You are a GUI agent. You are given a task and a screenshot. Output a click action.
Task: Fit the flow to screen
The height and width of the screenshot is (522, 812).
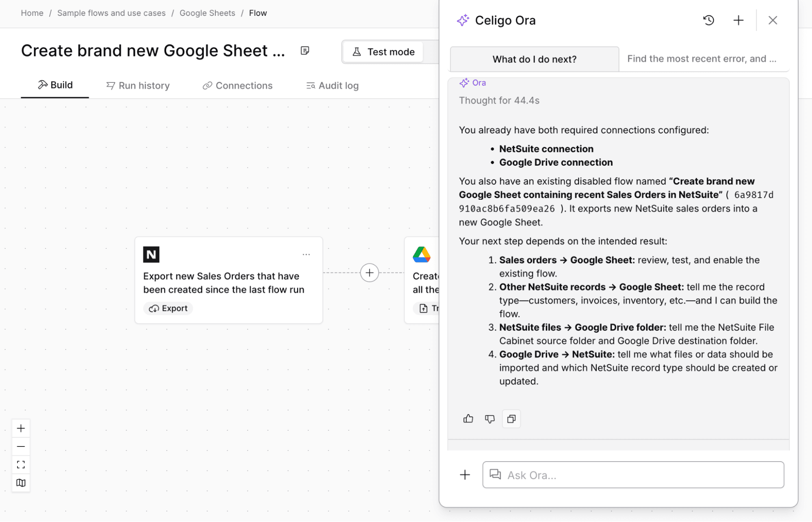[21, 464]
